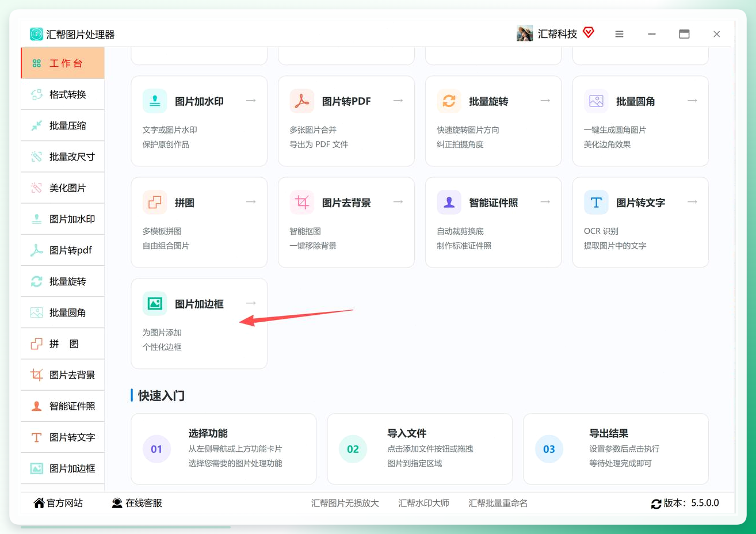Click the 汇帮图片处理器 app logo
This screenshot has width=756, height=534.
click(x=36, y=34)
